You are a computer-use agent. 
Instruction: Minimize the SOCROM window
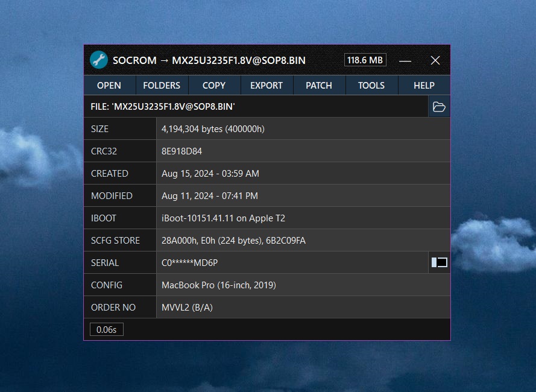point(405,60)
